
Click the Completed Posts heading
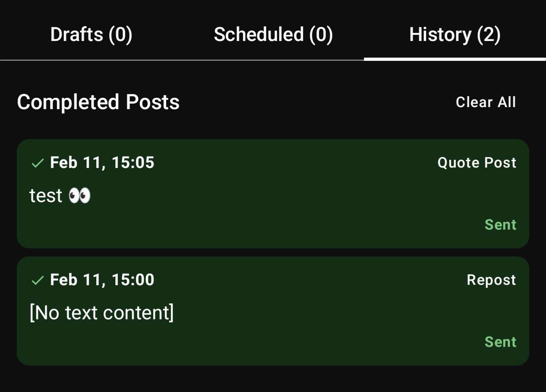98,102
